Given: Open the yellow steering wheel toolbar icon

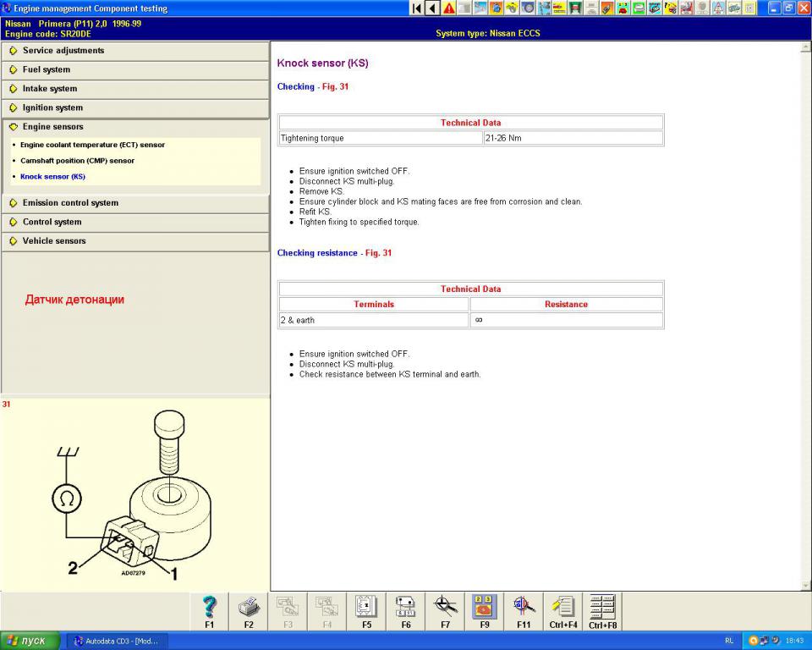Looking at the screenshot, I should (513, 8).
